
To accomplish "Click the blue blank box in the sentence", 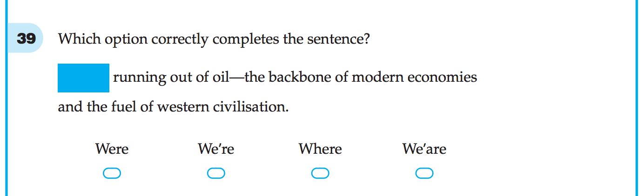I will [x=83, y=78].
